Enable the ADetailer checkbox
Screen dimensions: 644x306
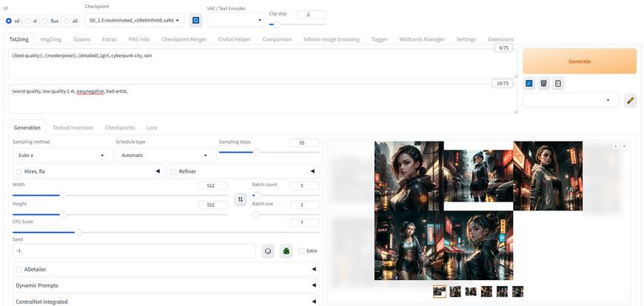point(19,270)
